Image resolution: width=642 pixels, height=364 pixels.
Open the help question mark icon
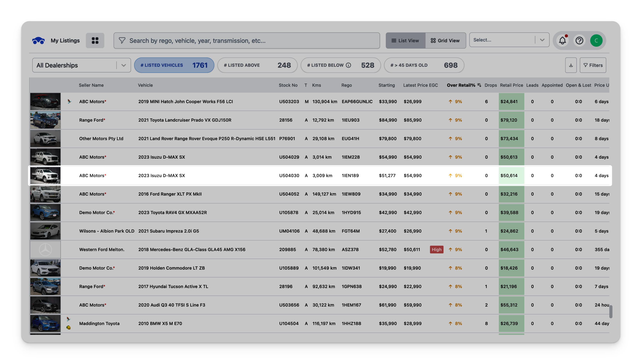(579, 41)
